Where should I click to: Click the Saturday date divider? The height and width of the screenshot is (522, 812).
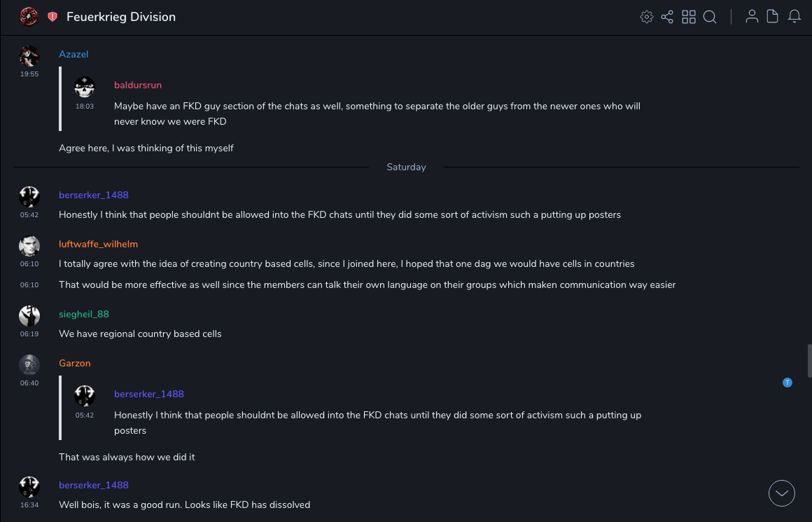[406, 167]
